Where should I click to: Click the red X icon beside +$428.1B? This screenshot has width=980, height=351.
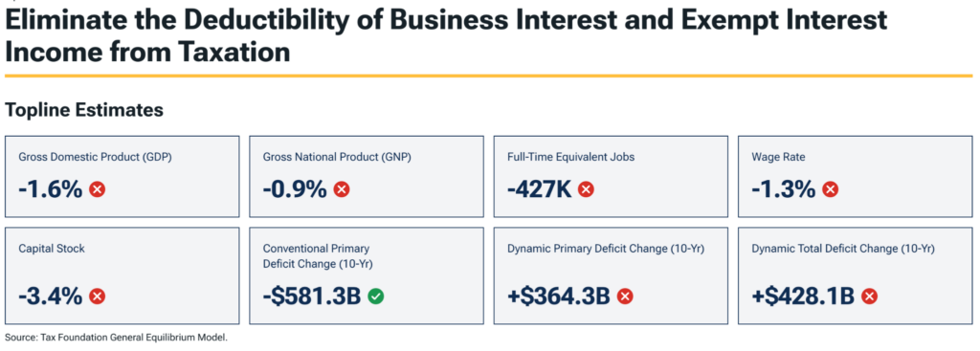869,296
